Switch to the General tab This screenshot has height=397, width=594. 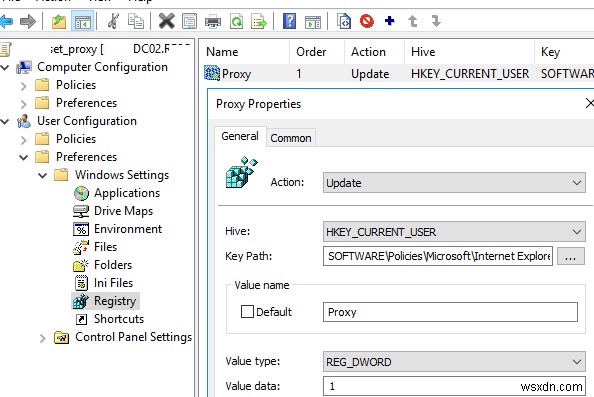pos(240,136)
